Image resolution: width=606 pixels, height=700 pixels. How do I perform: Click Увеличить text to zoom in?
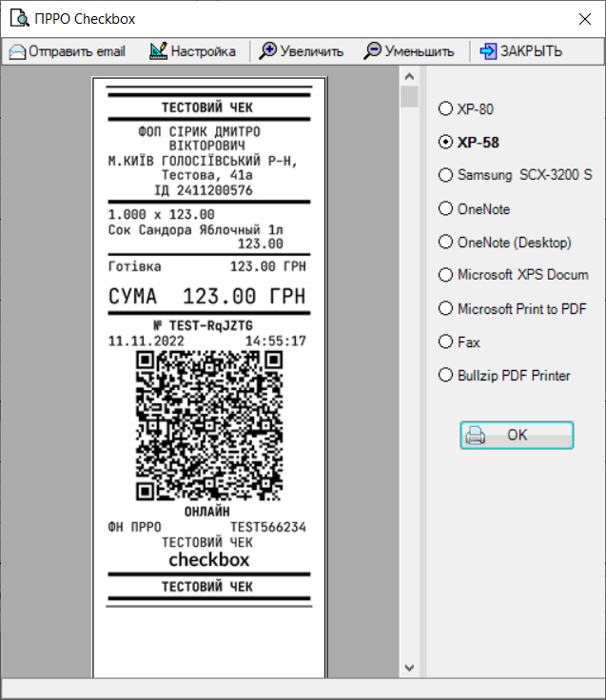(x=312, y=51)
